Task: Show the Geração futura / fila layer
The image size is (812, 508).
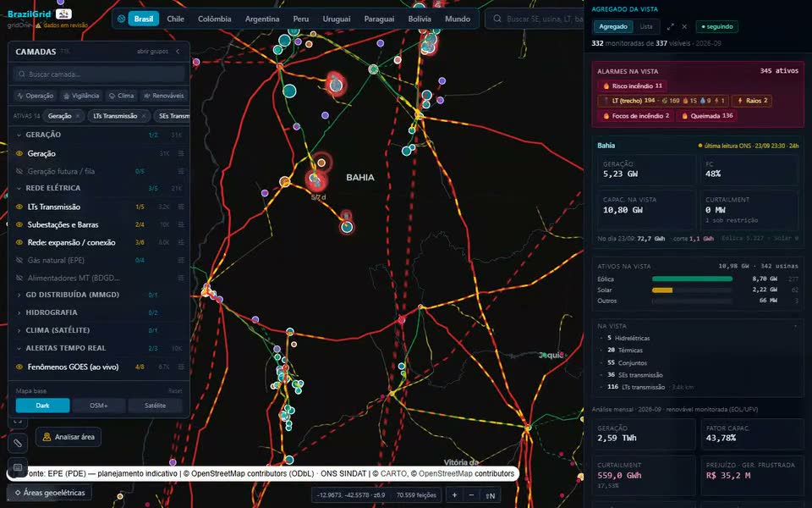Action: click(x=19, y=171)
